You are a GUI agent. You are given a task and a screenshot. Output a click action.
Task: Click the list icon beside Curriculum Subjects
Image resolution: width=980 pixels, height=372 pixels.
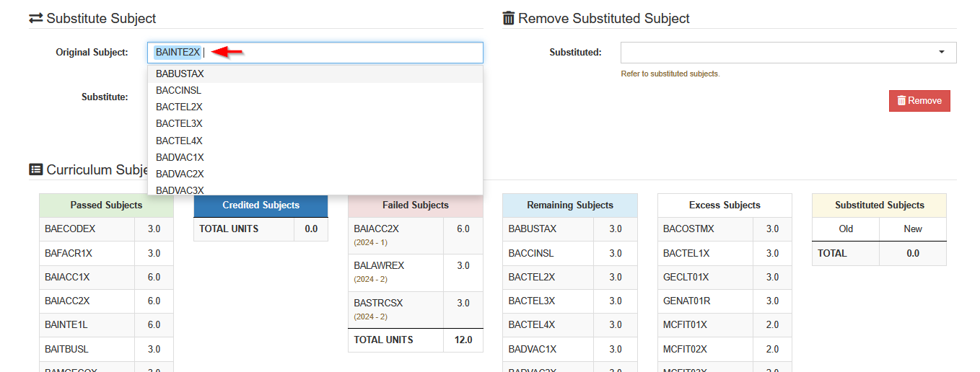(x=36, y=170)
